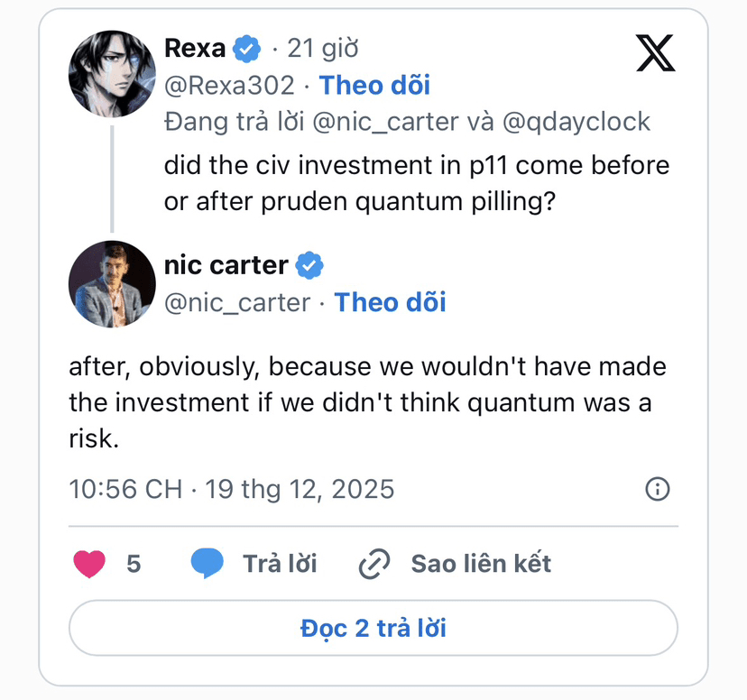Click the X logo icon
747x700 pixels.
point(655,53)
